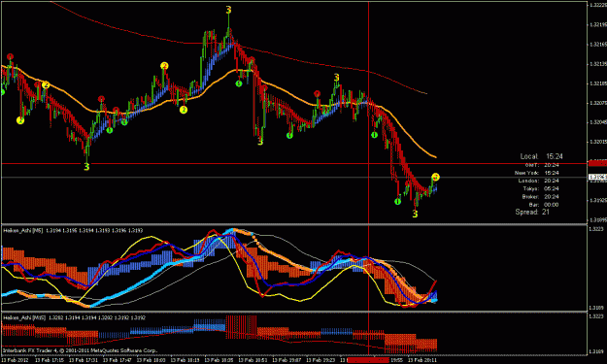
Task: Click the yellow circle marker at the latest candle
Action: (x=435, y=178)
